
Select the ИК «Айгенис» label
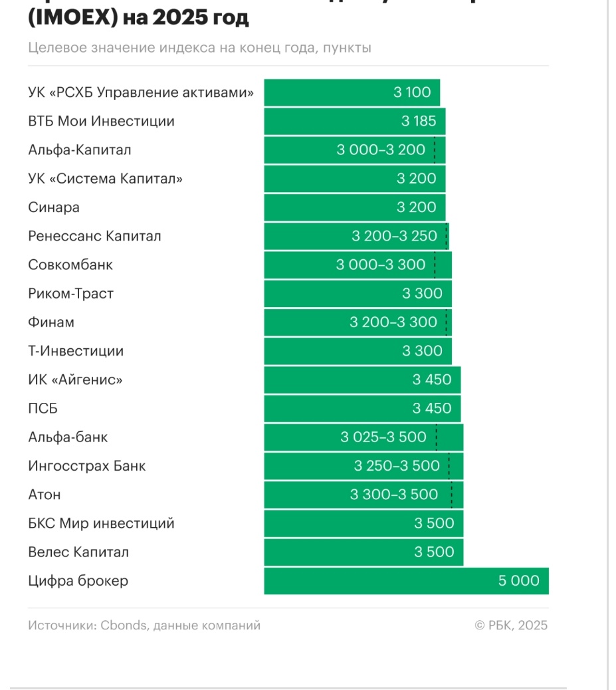75,380
